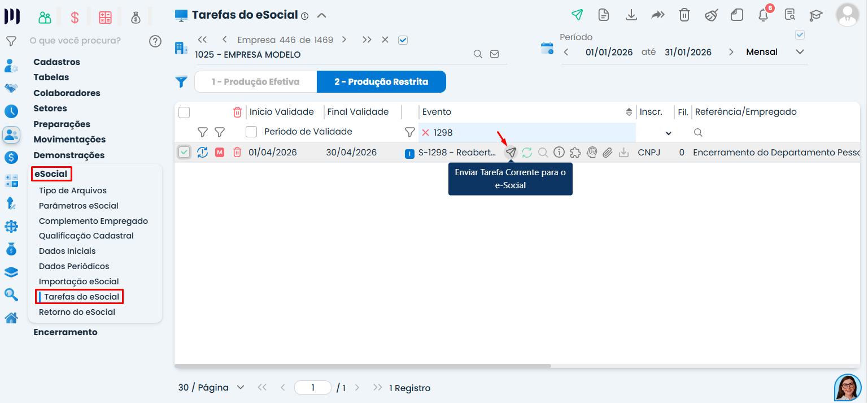Jump to first company double arrow
Viewport: 868px width, 403px height.
(202, 40)
